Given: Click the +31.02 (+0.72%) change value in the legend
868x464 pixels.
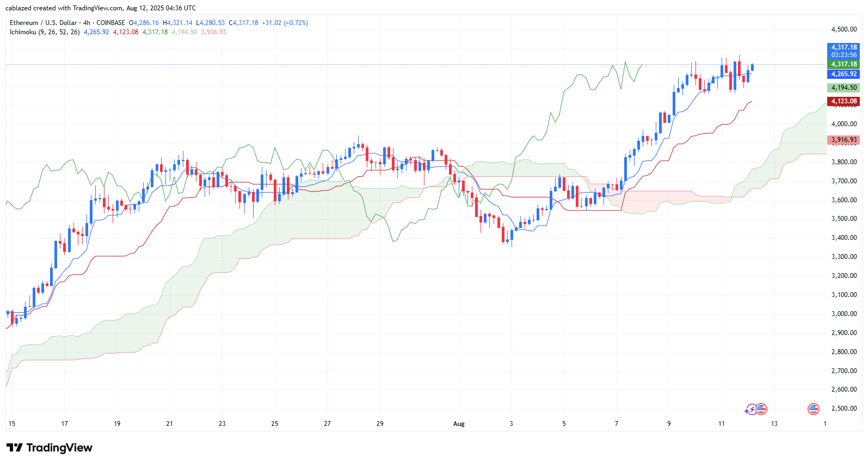Looking at the screenshot, I should coord(285,23).
